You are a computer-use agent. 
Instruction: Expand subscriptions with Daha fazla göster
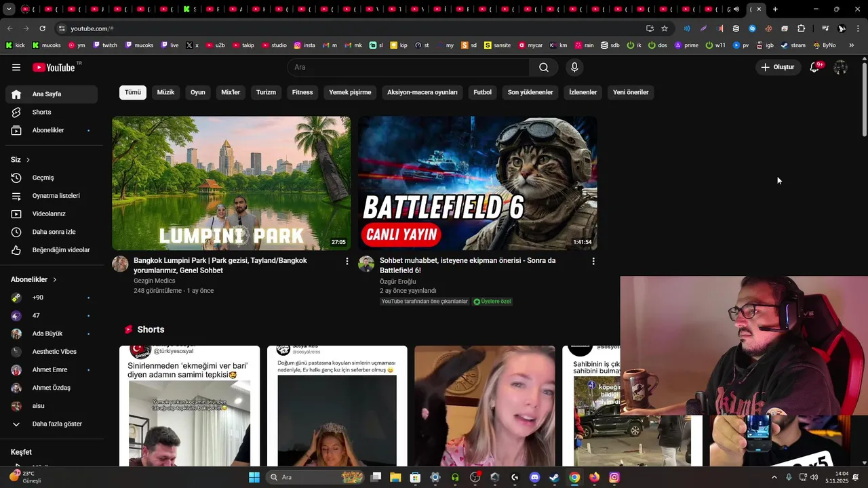pyautogui.click(x=52, y=424)
